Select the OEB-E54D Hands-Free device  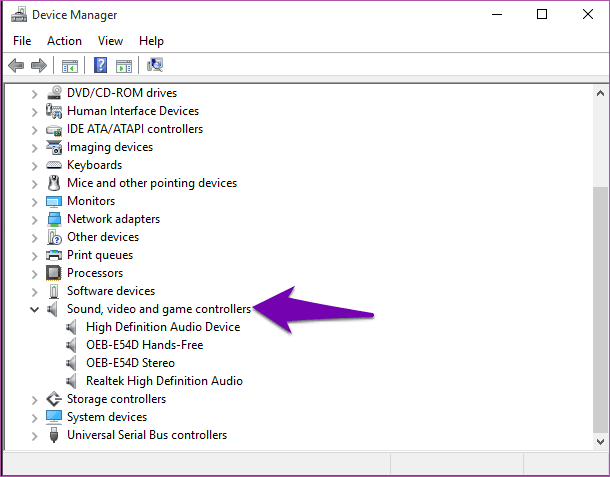144,345
